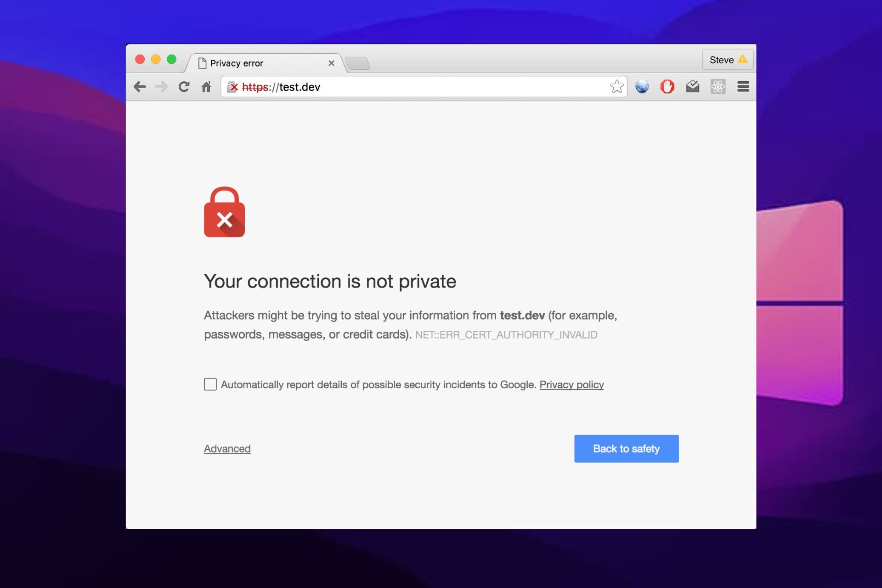This screenshot has width=882, height=588.
Task: Open the red stop-hand adblock extension
Action: point(667,86)
